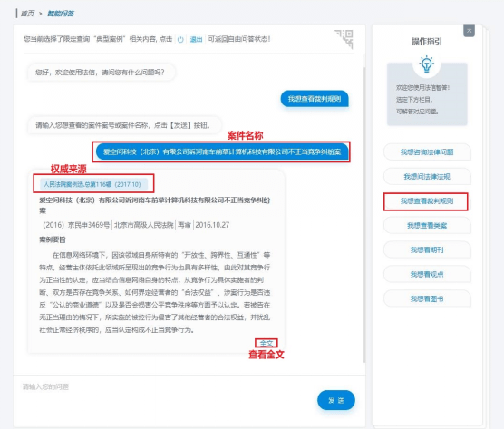This screenshot has height=430, width=504.
Task: Select 我想看图书
Action: pos(427,298)
